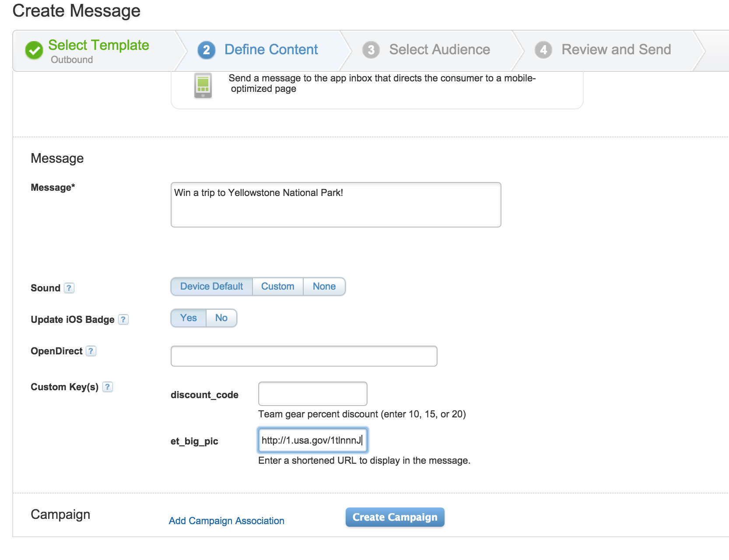Screen dimensions: 729x560
Task: Click the step 2 number circle
Action: [x=206, y=50]
